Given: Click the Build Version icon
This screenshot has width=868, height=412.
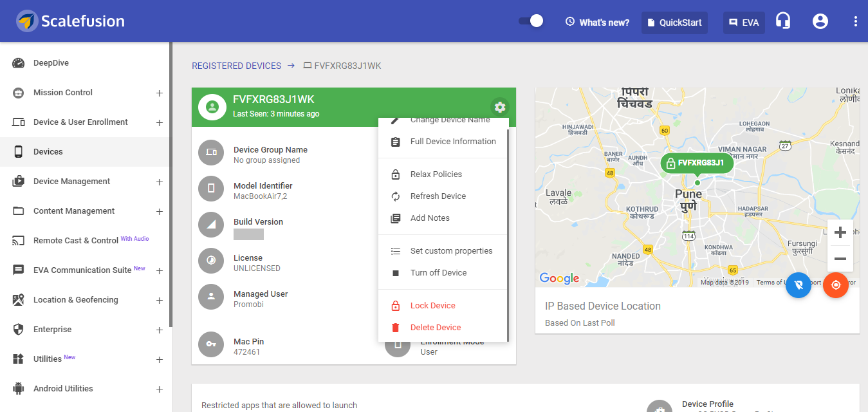Looking at the screenshot, I should (211, 225).
